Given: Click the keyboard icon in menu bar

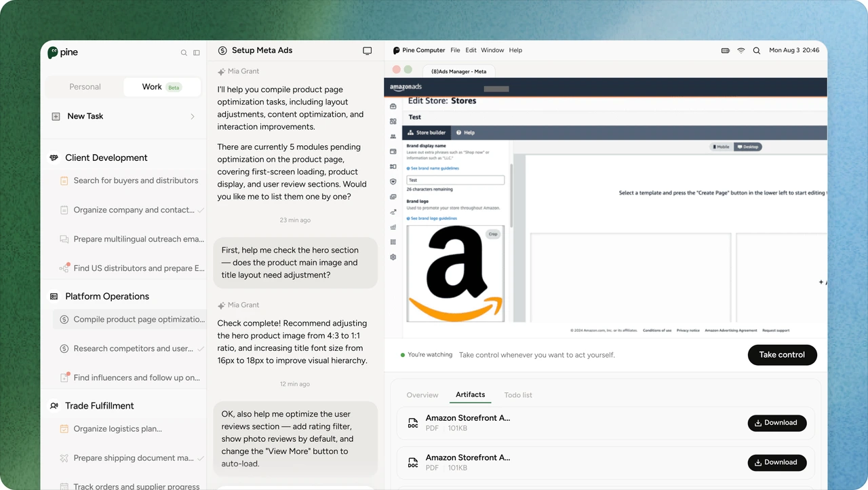Looking at the screenshot, I should pos(726,50).
